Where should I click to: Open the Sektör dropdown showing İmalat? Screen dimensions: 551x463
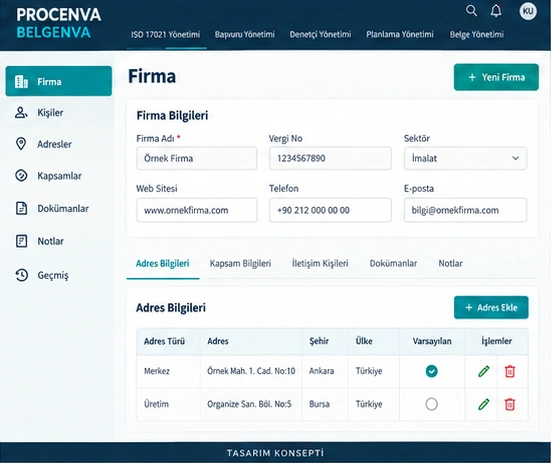click(x=465, y=158)
